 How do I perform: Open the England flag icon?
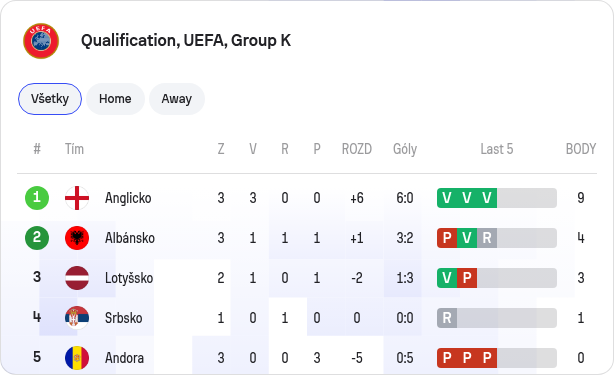[77, 198]
